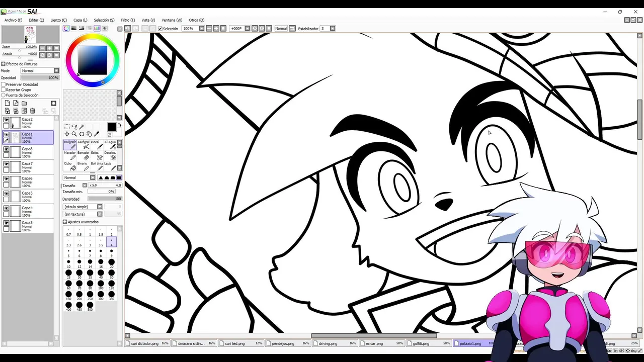Image resolution: width=644 pixels, height=362 pixels.
Task: Choose the lasso selection tool
Action: pyautogui.click(x=74, y=127)
